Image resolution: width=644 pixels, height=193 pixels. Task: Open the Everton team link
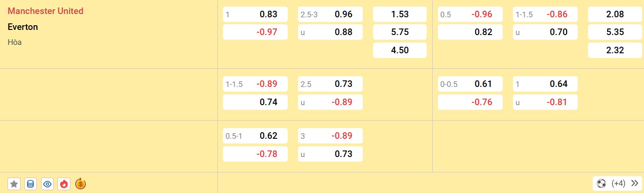pos(23,27)
